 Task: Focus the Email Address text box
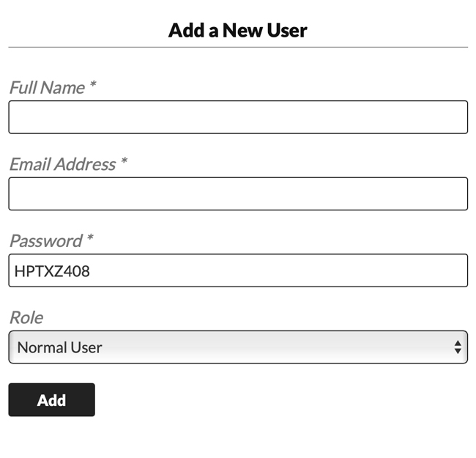point(238,193)
